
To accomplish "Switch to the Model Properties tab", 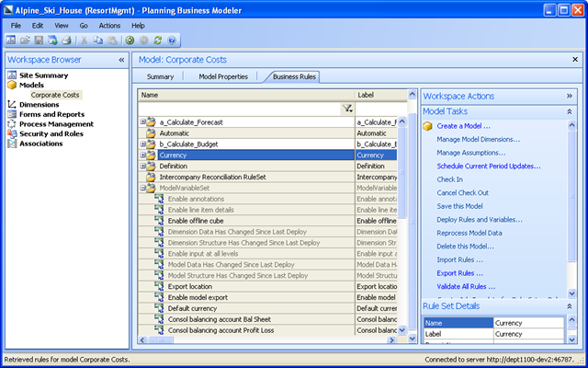I will click(x=223, y=76).
